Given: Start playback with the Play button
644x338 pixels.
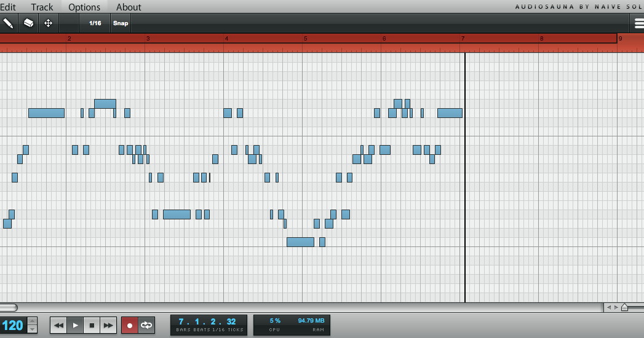Looking at the screenshot, I should tap(75, 325).
